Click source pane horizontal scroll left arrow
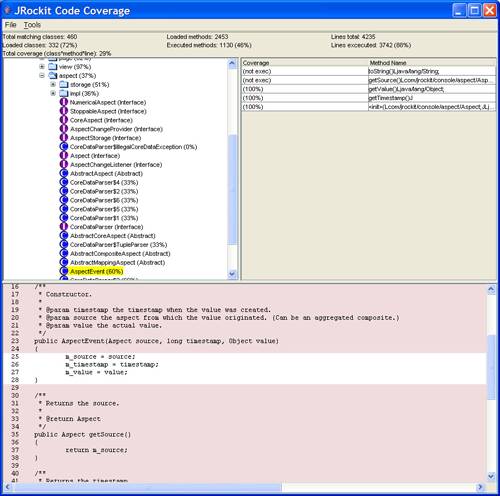 8,487
